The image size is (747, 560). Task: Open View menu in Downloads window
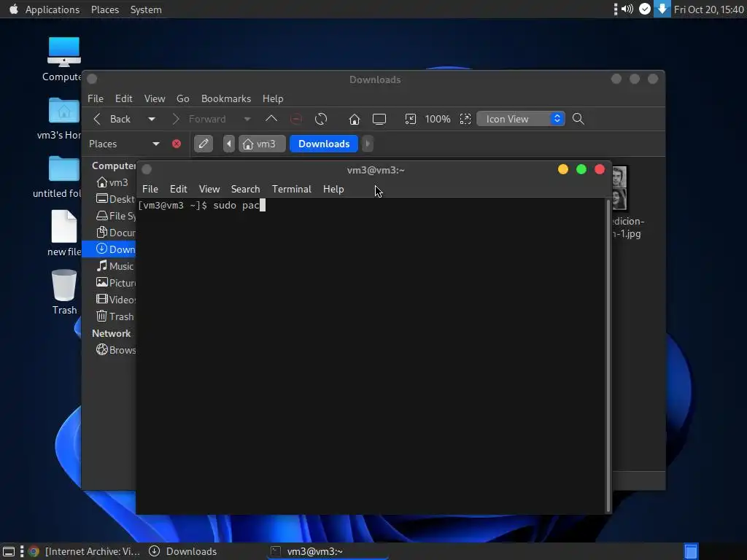point(155,98)
